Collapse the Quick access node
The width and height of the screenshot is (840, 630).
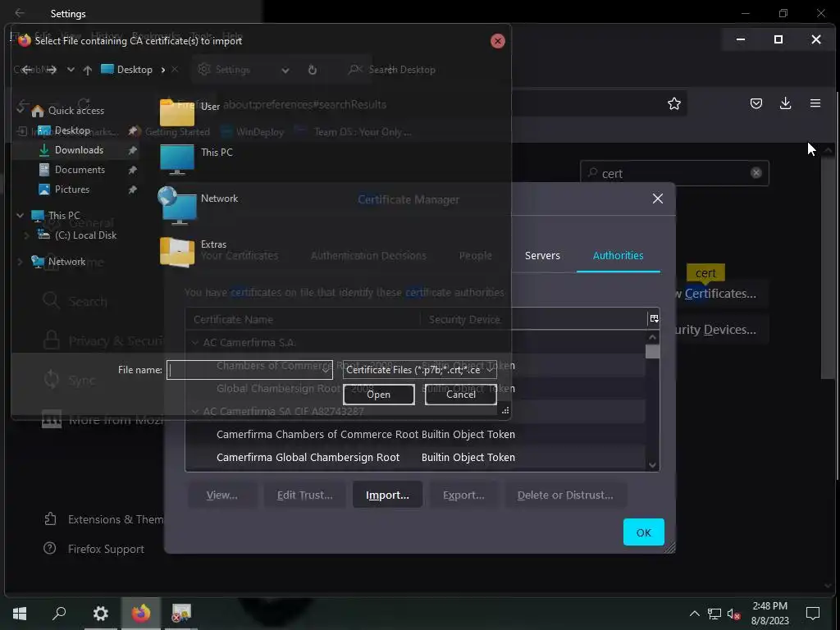20,111
